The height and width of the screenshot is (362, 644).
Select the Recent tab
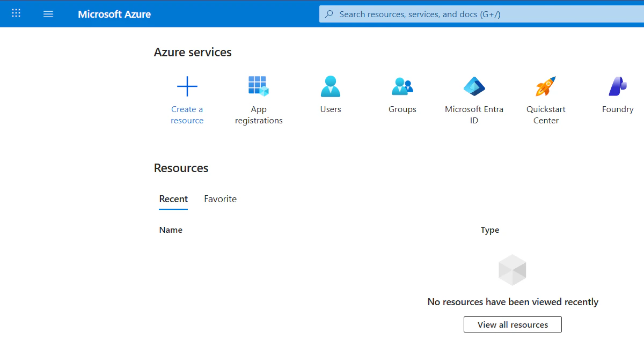click(173, 199)
